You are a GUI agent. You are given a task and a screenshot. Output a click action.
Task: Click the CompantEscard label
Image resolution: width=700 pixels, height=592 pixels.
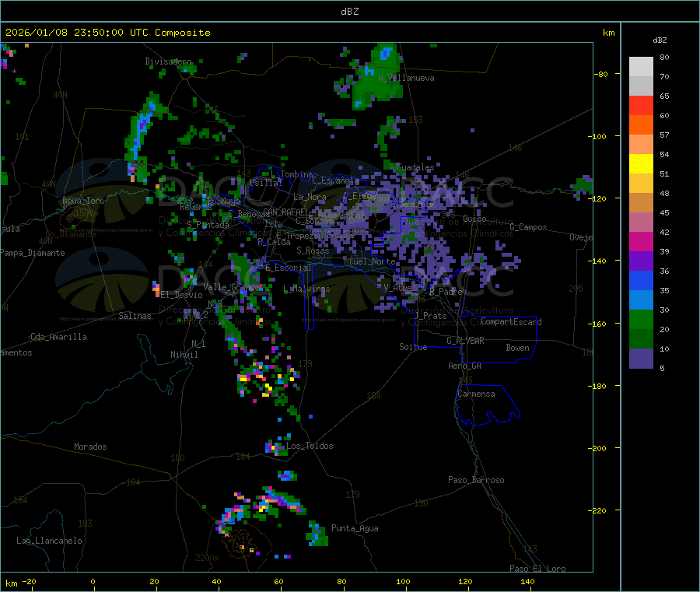pyautogui.click(x=511, y=322)
